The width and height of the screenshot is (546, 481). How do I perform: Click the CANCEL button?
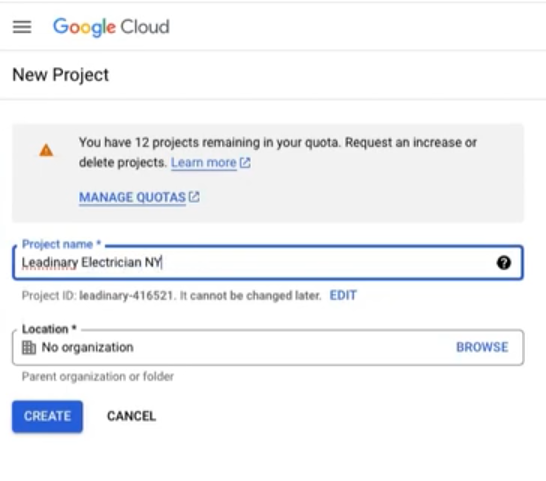coord(131,416)
